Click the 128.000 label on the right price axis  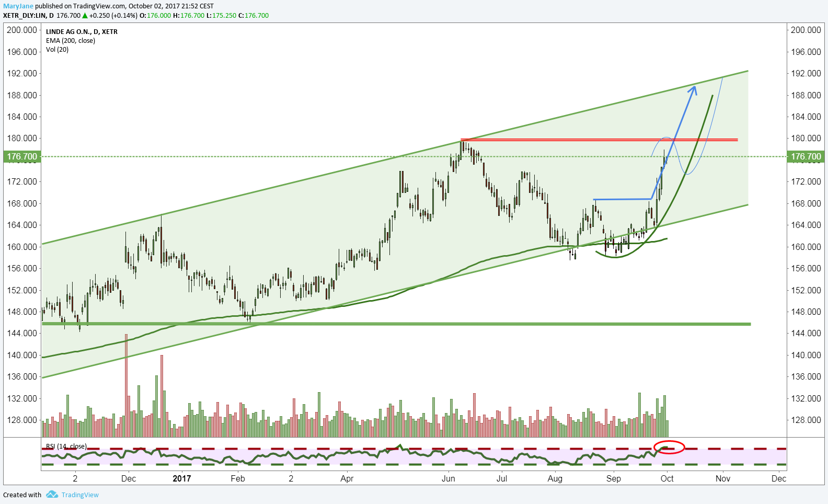click(x=806, y=420)
